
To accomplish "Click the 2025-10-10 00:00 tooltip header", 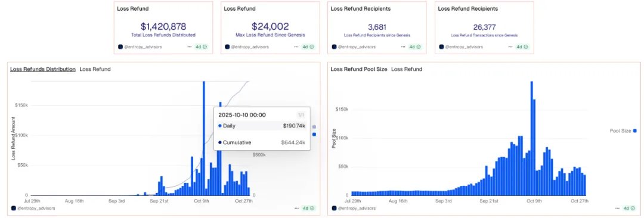I will coord(242,115).
